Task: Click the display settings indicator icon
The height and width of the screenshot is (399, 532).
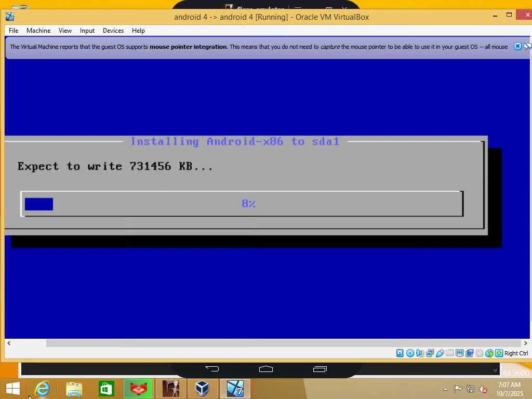Action: (x=459, y=353)
